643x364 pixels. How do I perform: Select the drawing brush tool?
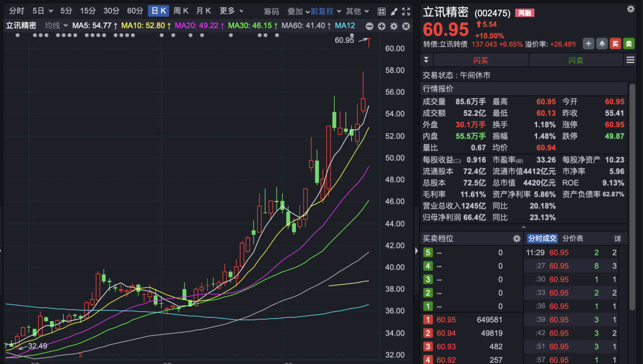tap(394, 11)
